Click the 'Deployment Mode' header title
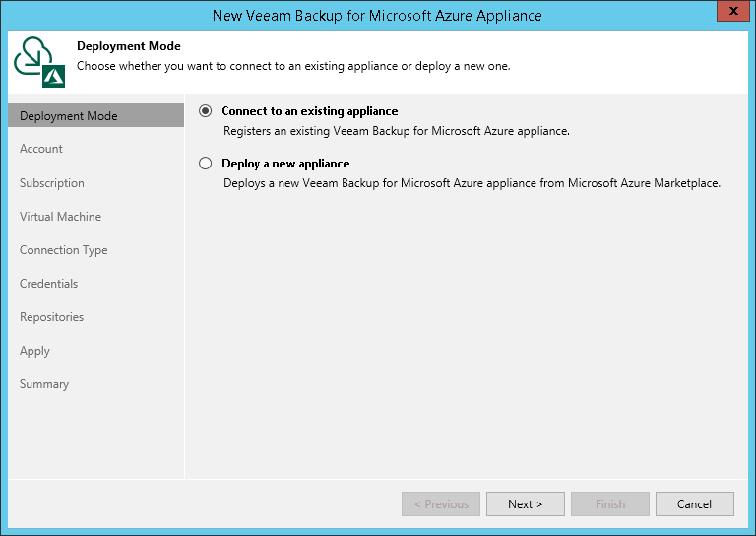 click(x=129, y=46)
